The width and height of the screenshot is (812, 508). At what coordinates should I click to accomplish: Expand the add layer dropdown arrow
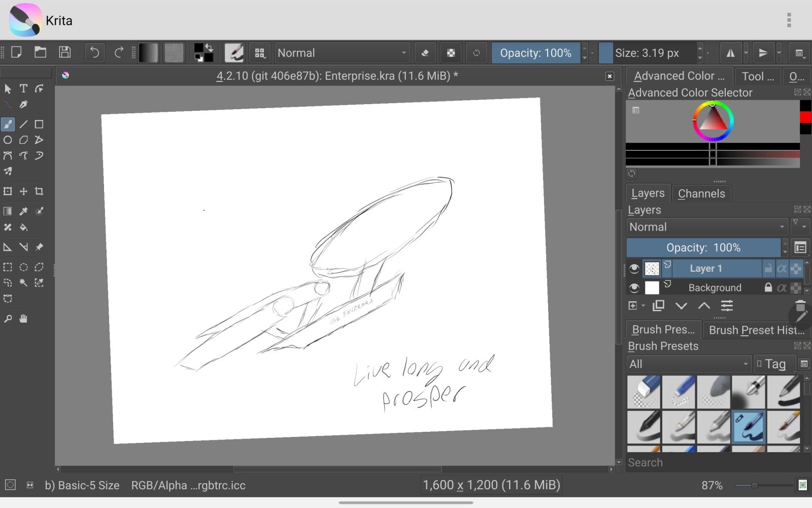click(x=644, y=306)
